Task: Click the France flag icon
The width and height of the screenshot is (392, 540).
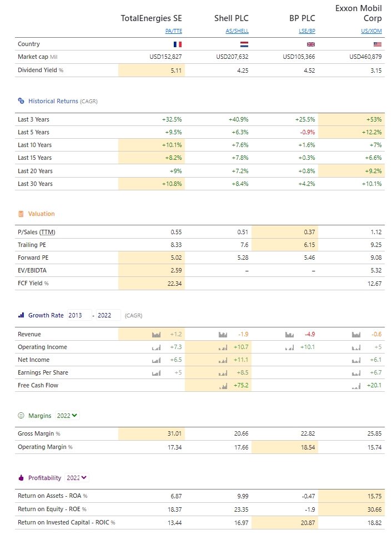Action: [178, 44]
